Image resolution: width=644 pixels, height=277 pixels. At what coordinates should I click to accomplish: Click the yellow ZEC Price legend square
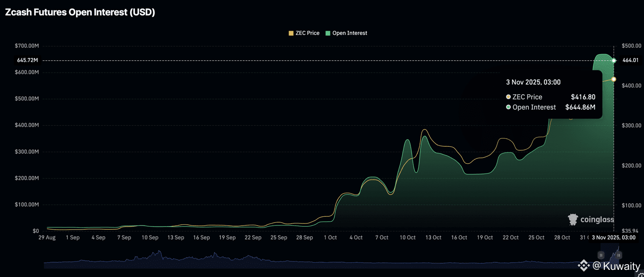tap(291, 33)
